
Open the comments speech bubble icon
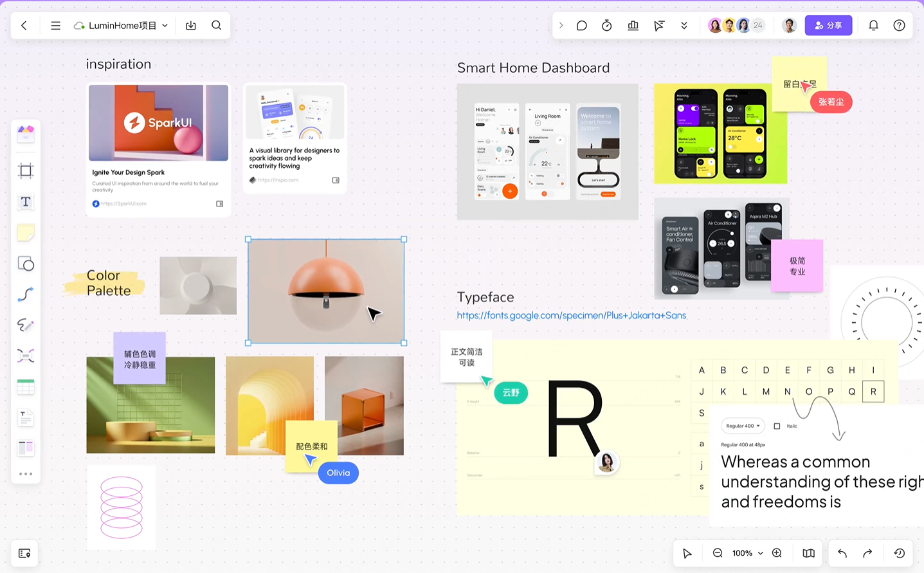point(582,26)
